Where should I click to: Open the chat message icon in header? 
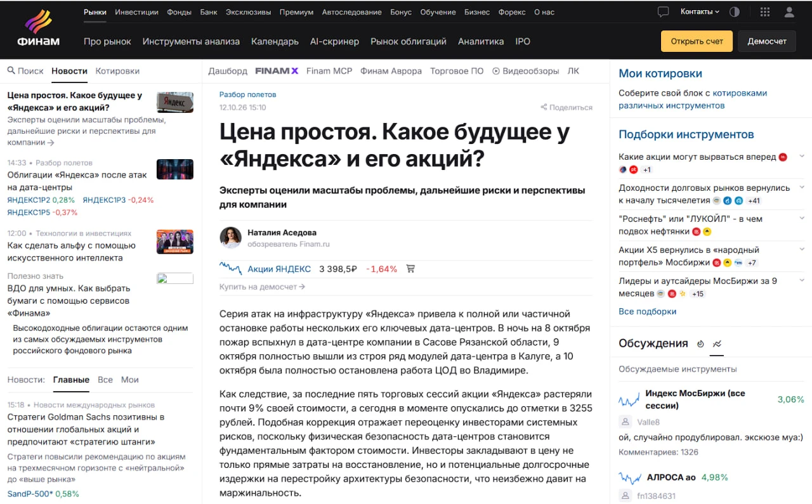(664, 11)
